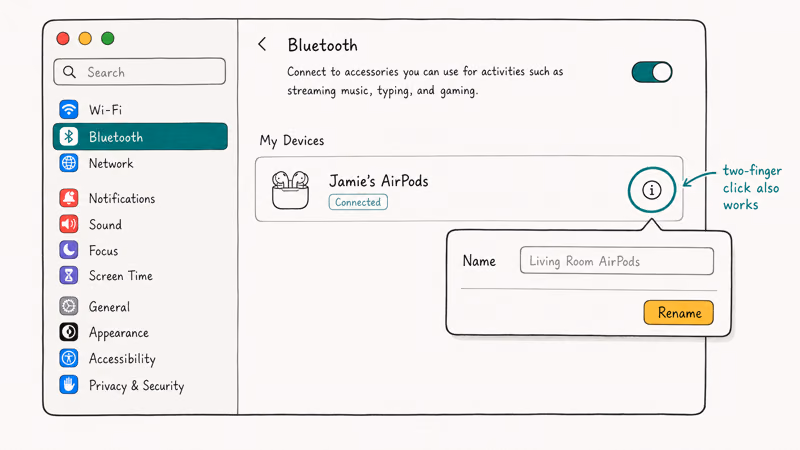Open Screen Time label
The height and width of the screenshot is (450, 800).
[121, 276]
